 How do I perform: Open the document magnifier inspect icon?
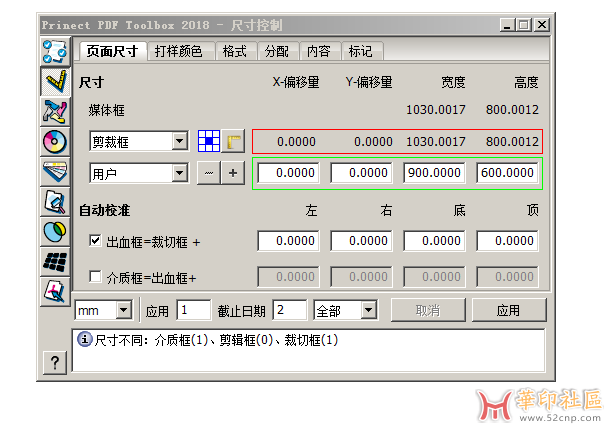point(55,201)
